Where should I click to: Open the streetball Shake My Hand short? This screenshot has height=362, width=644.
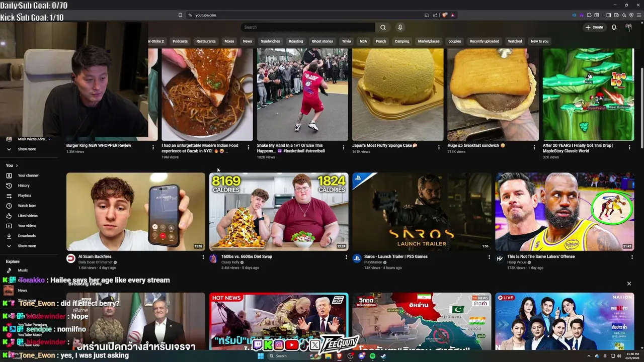[x=302, y=95]
